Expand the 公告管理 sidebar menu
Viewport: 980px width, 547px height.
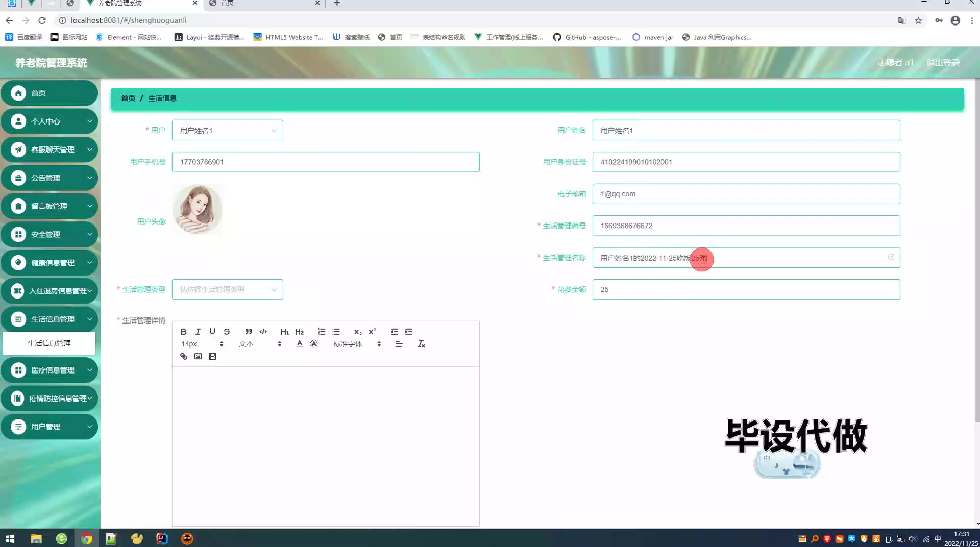click(x=49, y=178)
